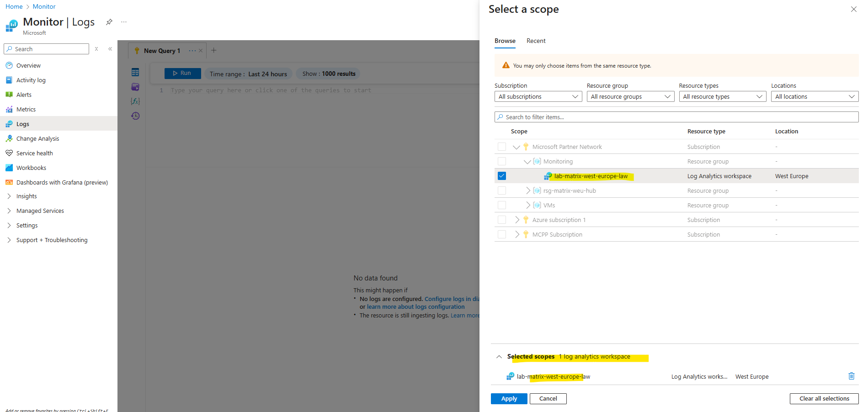This screenshot has width=868, height=412.
Task: Expand Settings in the sidebar
Action: click(x=9, y=225)
